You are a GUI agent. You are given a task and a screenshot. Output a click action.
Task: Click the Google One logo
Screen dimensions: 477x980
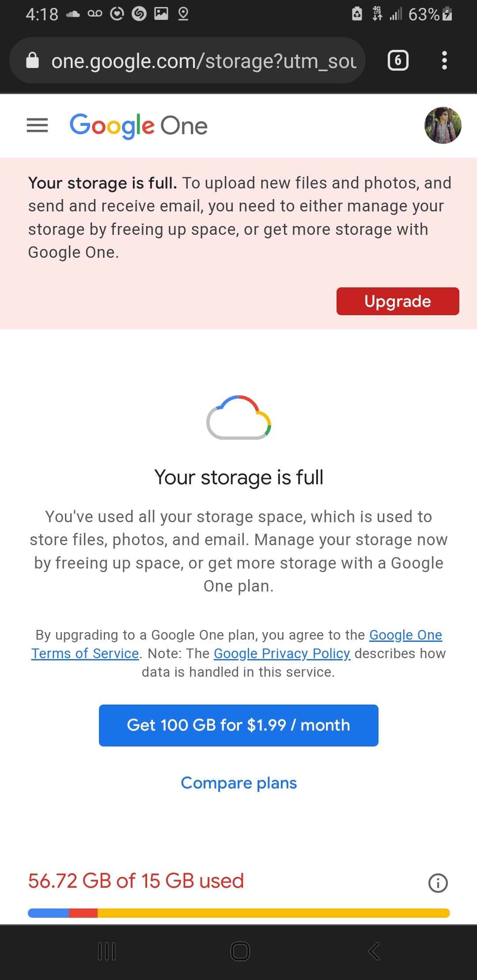pyautogui.click(x=138, y=125)
